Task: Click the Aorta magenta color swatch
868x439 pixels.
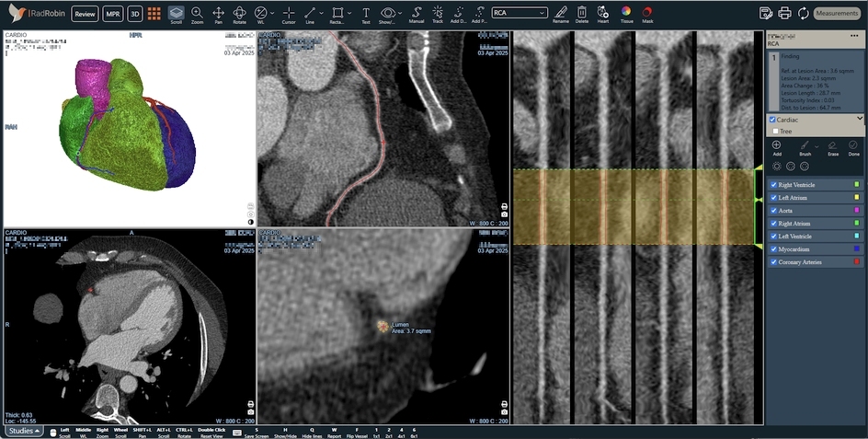Action: [x=857, y=211]
